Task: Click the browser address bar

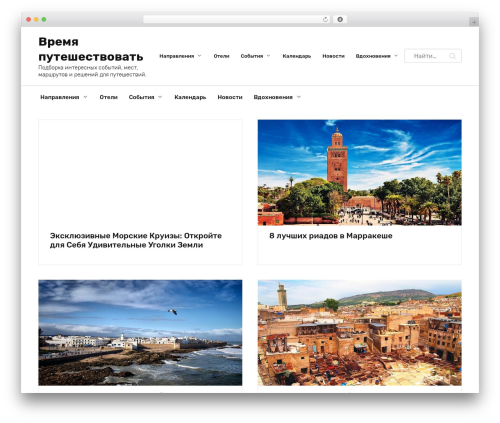Action: coord(237,20)
